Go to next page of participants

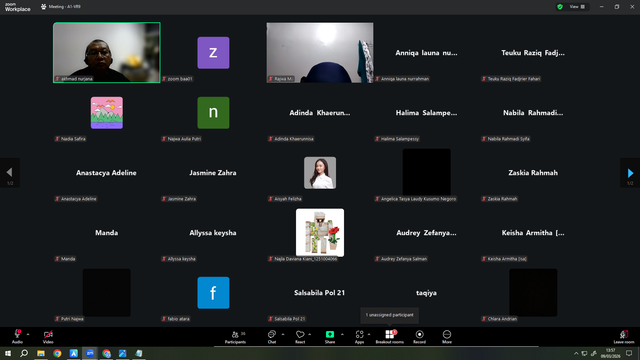click(630, 173)
